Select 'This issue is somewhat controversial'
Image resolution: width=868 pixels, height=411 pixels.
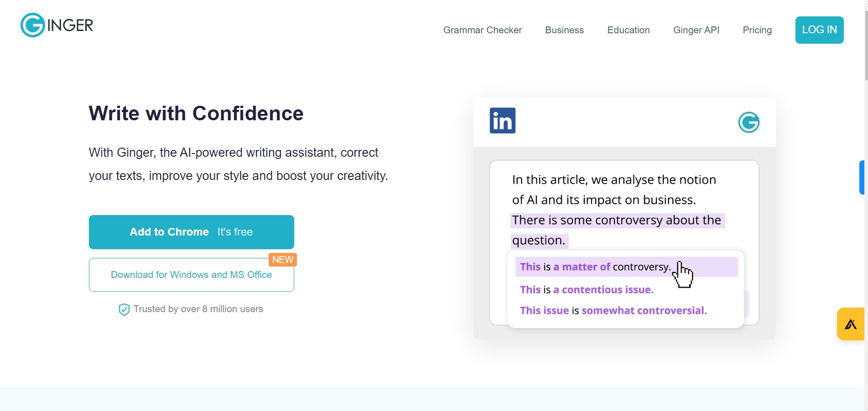click(x=613, y=310)
